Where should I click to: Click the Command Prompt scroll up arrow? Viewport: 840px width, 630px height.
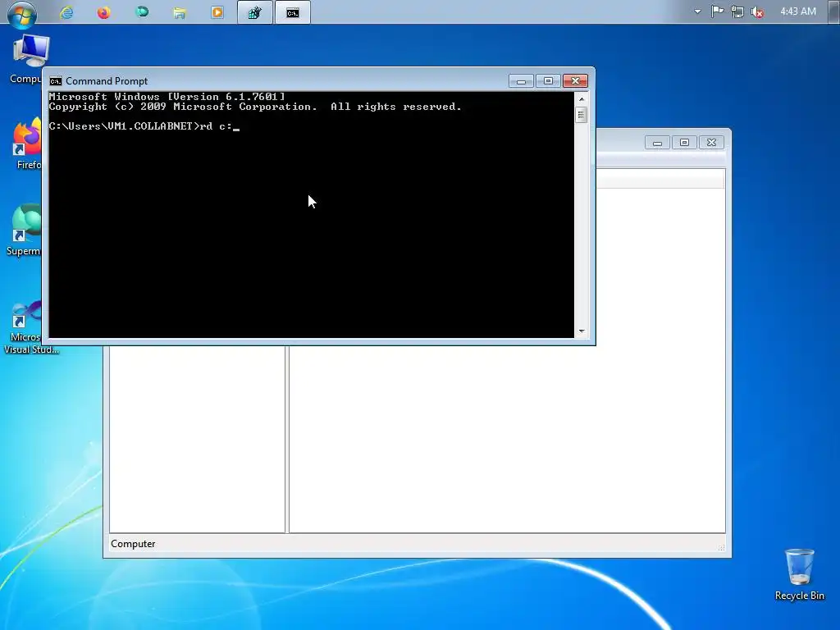(582, 99)
